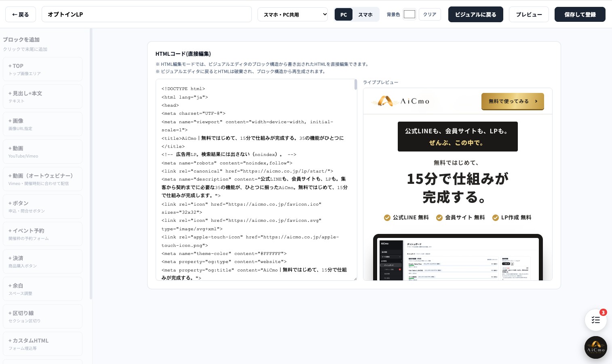Click the dashboard screenshot in preview
Screen dimensions: 612x364
point(458,257)
